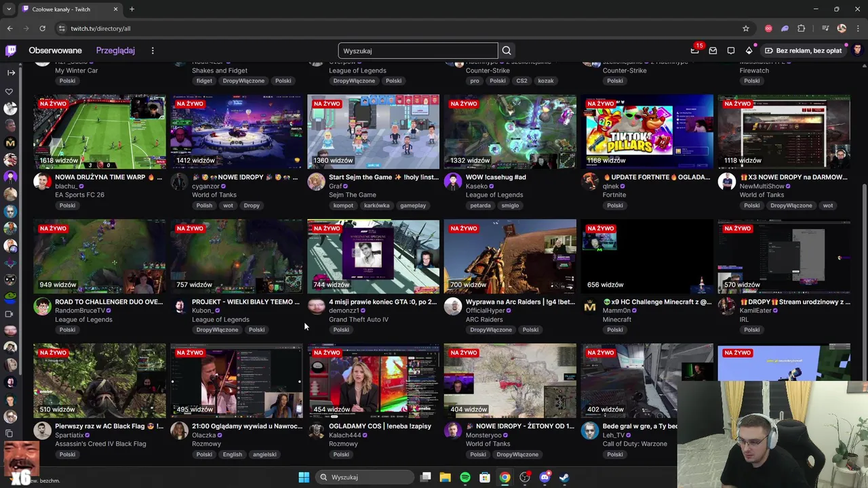
Task: Click the green frog avatar in sidebar
Action: coord(10,296)
